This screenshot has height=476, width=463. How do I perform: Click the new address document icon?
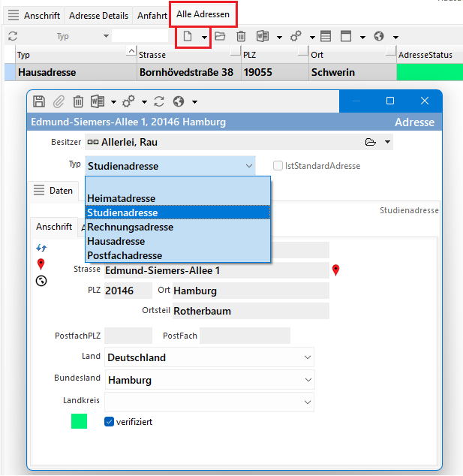(x=188, y=36)
